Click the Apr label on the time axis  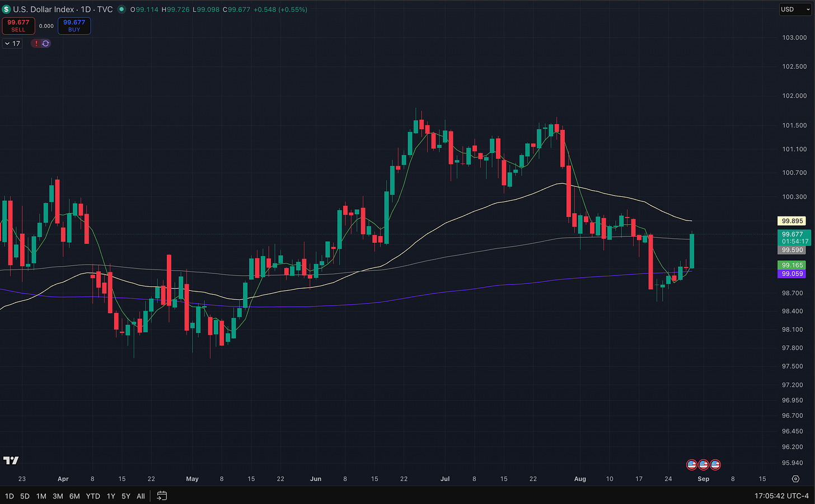(63, 479)
